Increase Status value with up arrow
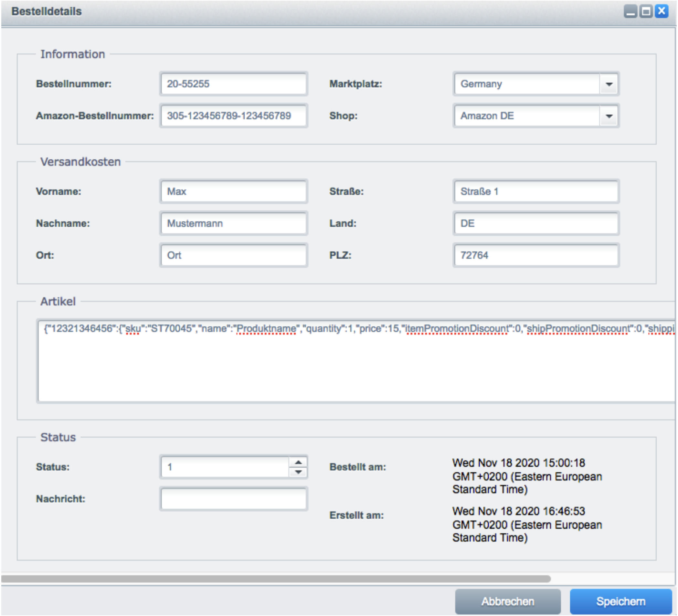 [x=298, y=462]
